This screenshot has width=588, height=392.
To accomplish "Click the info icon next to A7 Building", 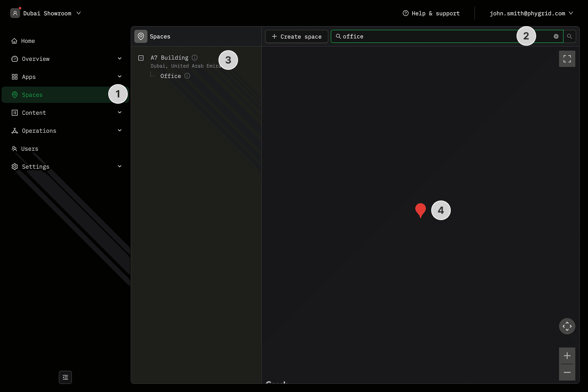I will [x=195, y=58].
